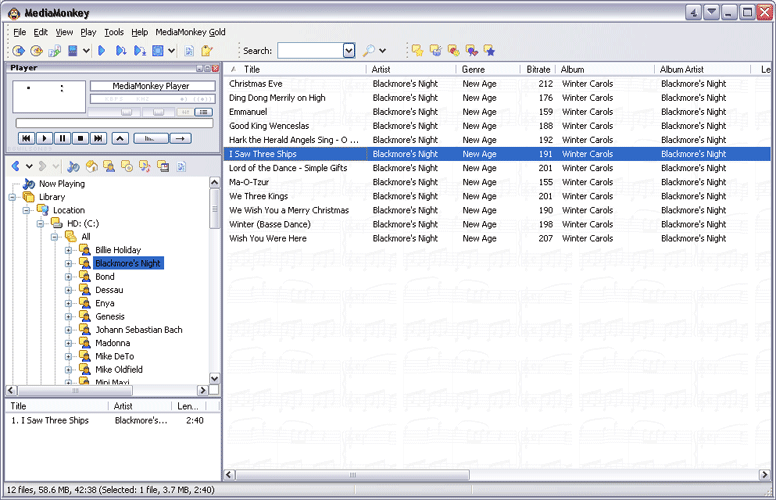
Task: Open the View menu
Action: [x=64, y=32]
